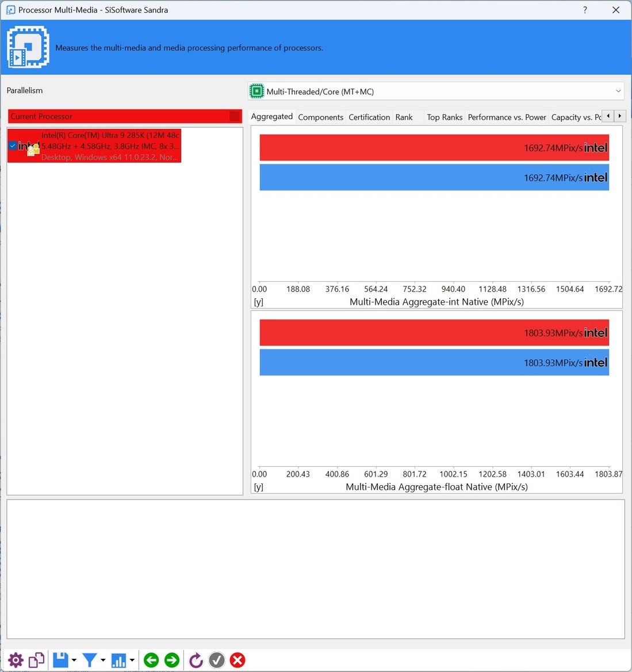The image size is (632, 672).
Task: Click the Intel logo on the processor entry
Action: coord(29,147)
